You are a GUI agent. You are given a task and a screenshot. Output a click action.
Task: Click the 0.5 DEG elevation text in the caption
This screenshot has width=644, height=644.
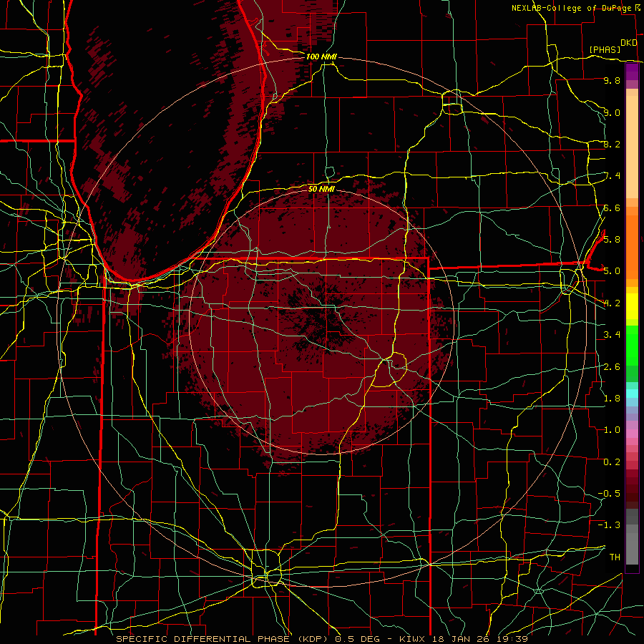tap(357, 639)
